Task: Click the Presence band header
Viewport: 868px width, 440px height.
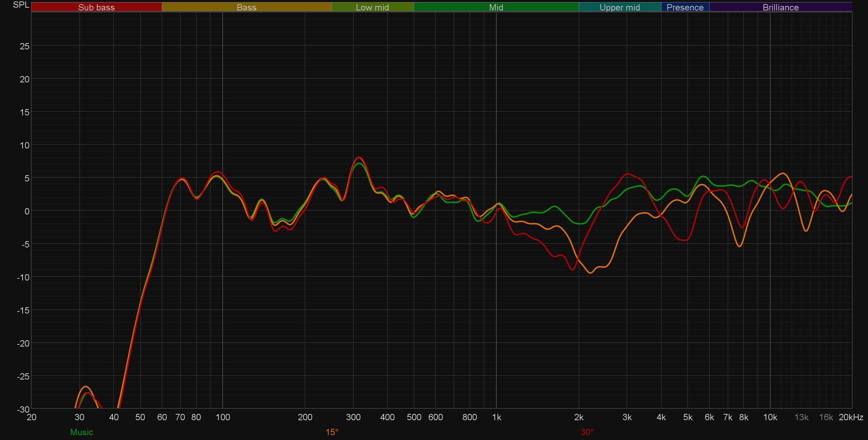Action: pos(685,7)
